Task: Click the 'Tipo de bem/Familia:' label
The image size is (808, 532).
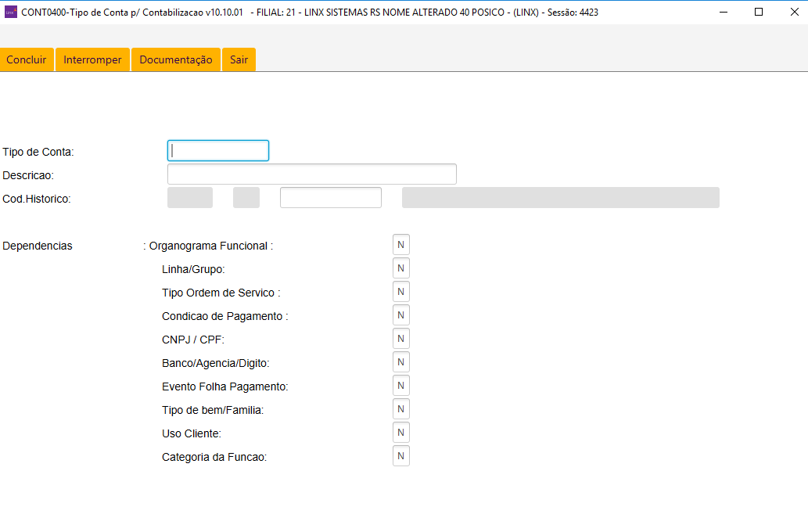Action: pyautogui.click(x=213, y=410)
